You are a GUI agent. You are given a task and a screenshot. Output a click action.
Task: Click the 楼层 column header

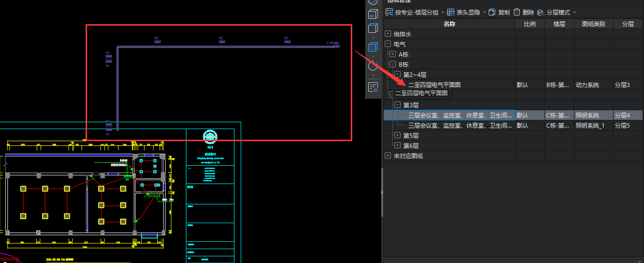pyautogui.click(x=559, y=24)
